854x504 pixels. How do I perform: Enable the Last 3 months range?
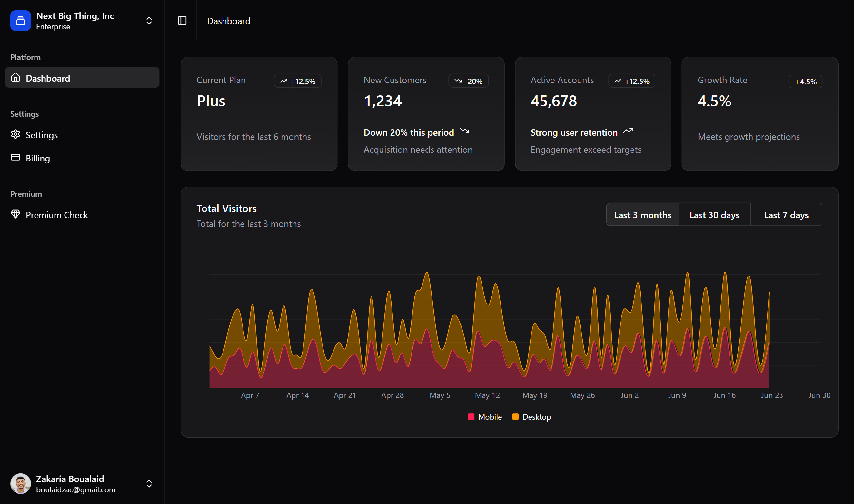(x=642, y=214)
